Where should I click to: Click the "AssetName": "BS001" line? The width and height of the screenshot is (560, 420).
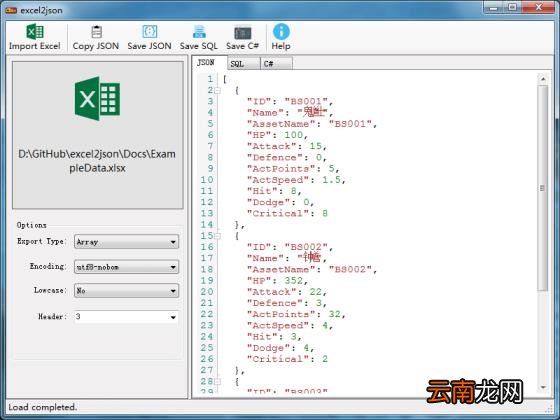point(312,124)
